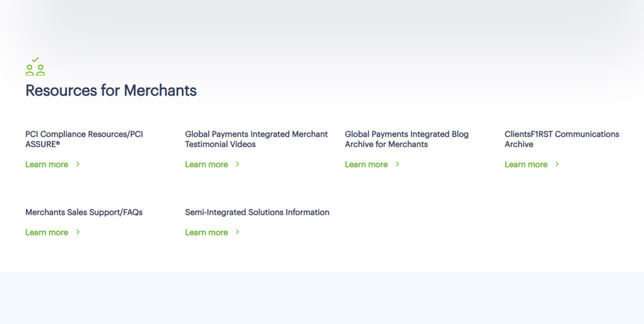Click the Resources for Merchants heading
This screenshot has height=324, width=644.
111,90
